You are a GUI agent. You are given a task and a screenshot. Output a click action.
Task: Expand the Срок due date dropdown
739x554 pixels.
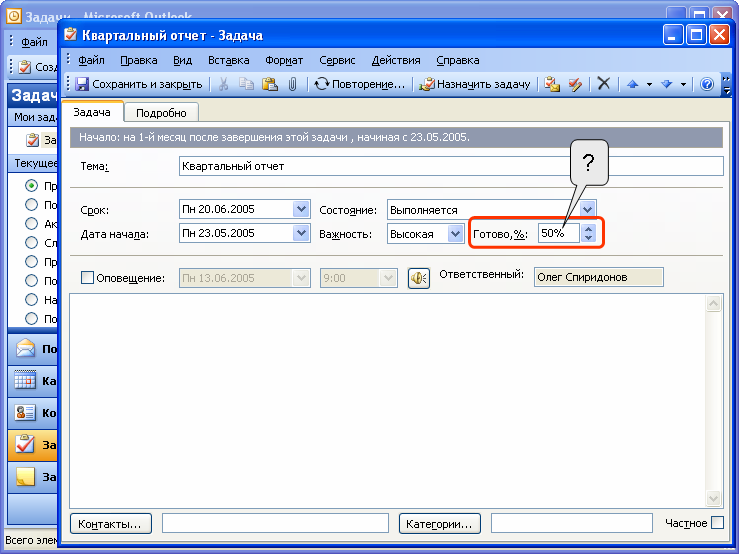(x=301, y=209)
